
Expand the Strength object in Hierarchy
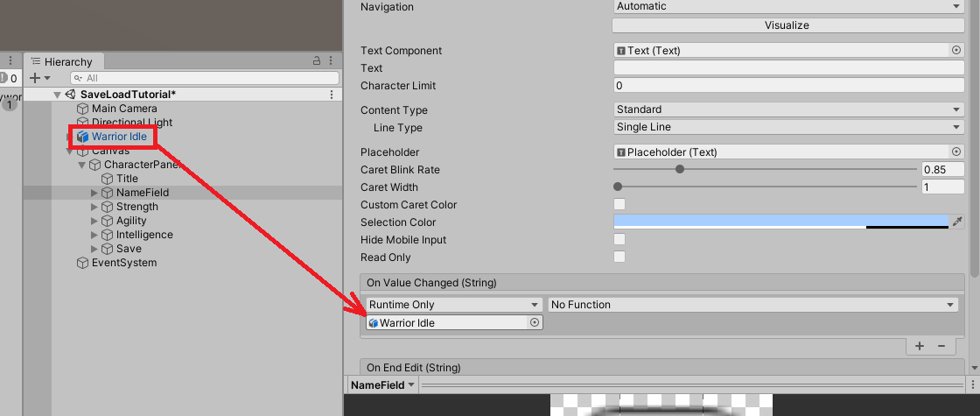tap(95, 207)
